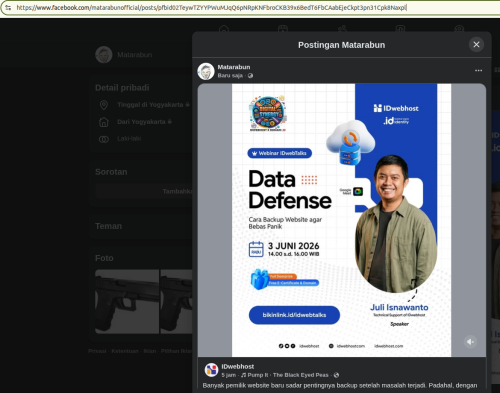This screenshot has height=393, width=500.
Task: Click the 'Privasi' footer link
Action: tap(97, 351)
